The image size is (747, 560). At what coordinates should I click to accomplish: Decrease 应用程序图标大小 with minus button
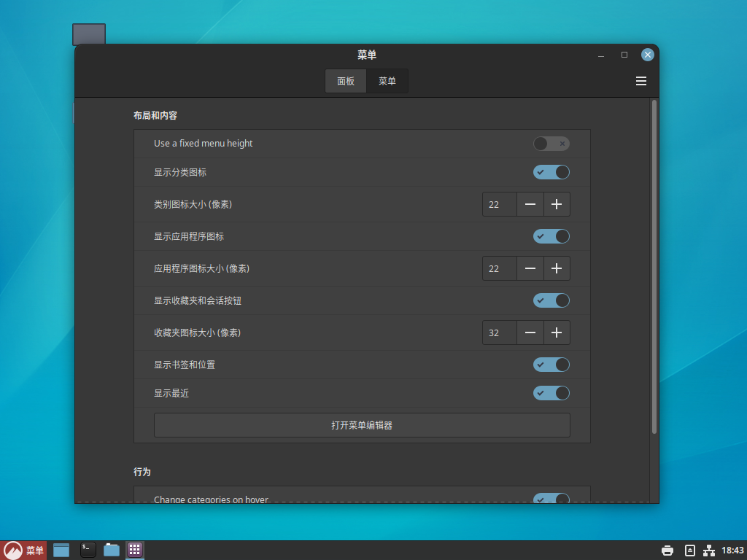[x=530, y=268]
